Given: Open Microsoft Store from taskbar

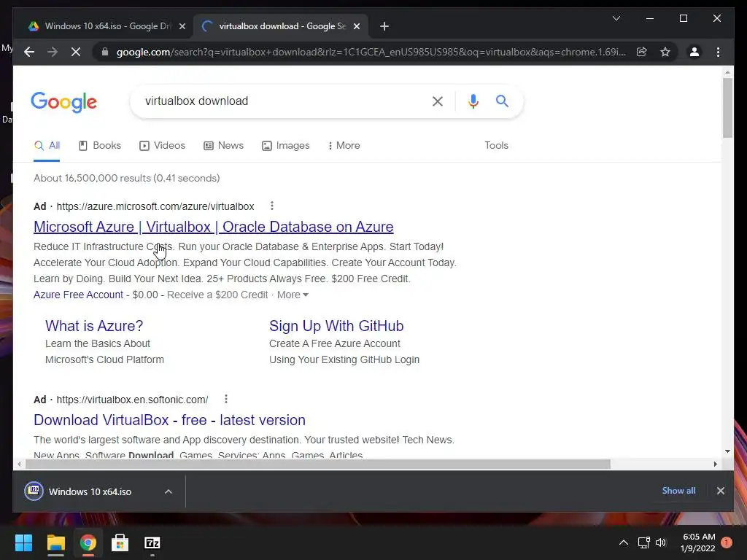Looking at the screenshot, I should (x=120, y=542).
